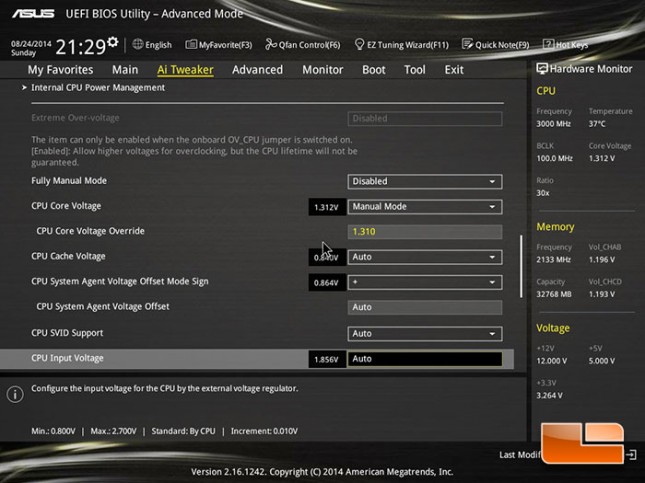Click CPU System Agent Voltage Offset field
The height and width of the screenshot is (483, 645).
click(425, 307)
